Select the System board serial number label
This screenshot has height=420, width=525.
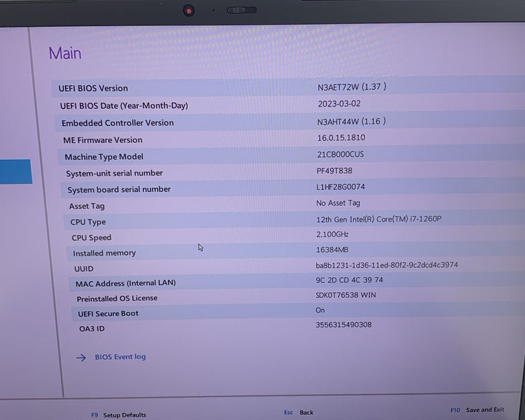[119, 189]
